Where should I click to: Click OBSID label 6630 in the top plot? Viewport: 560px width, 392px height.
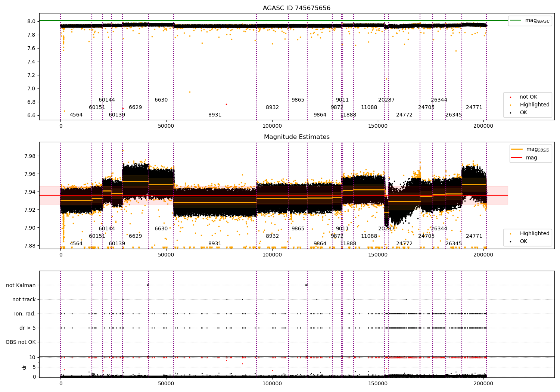pos(161,100)
